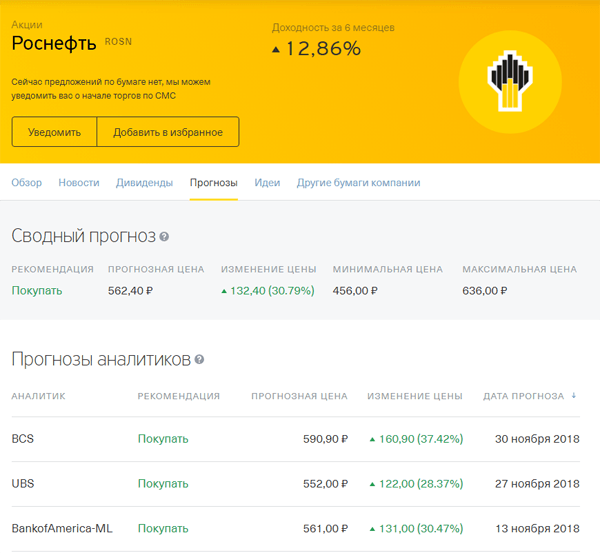This screenshot has width=600, height=553.
Task: Click Покупать in the BCS row
Action: [x=163, y=439]
